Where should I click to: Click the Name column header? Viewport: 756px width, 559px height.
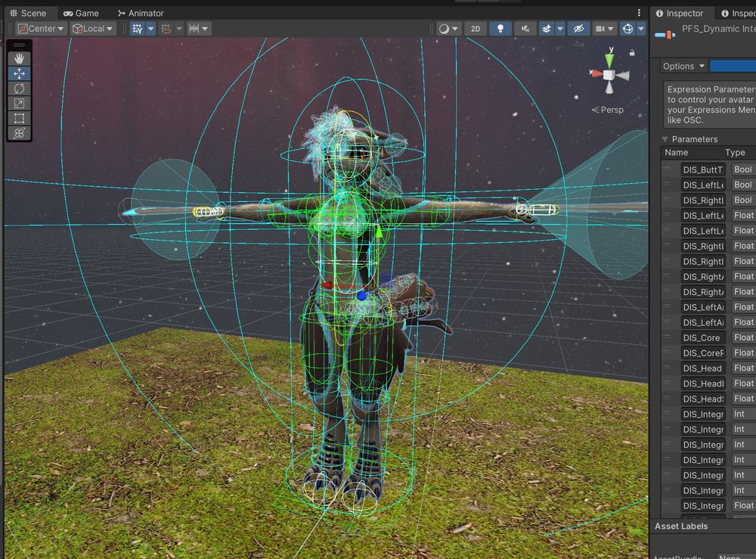click(677, 152)
